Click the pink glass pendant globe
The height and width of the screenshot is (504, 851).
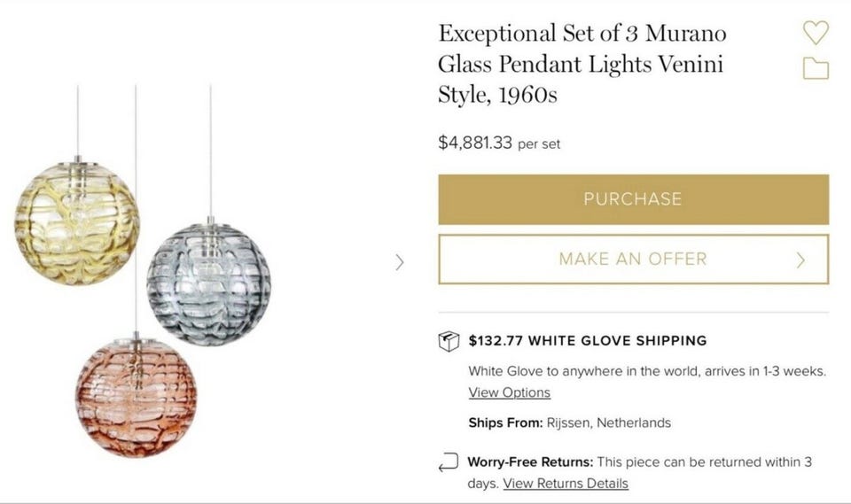point(136,396)
